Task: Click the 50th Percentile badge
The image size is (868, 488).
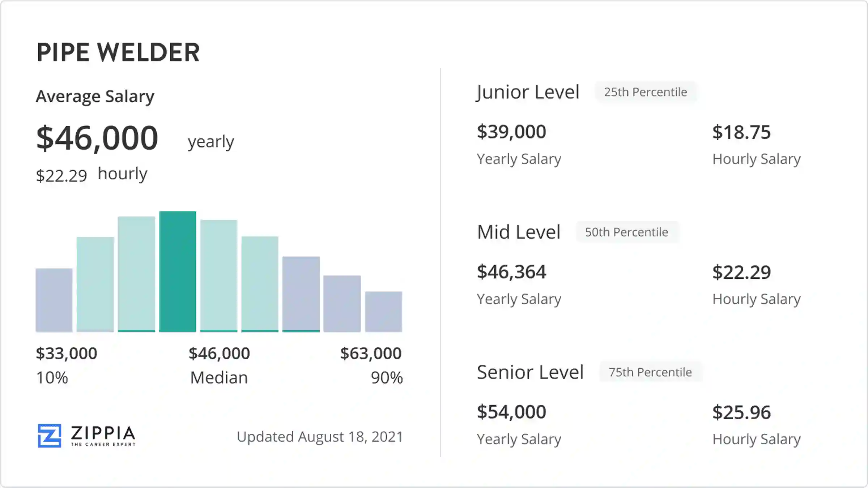Action: pos(627,232)
